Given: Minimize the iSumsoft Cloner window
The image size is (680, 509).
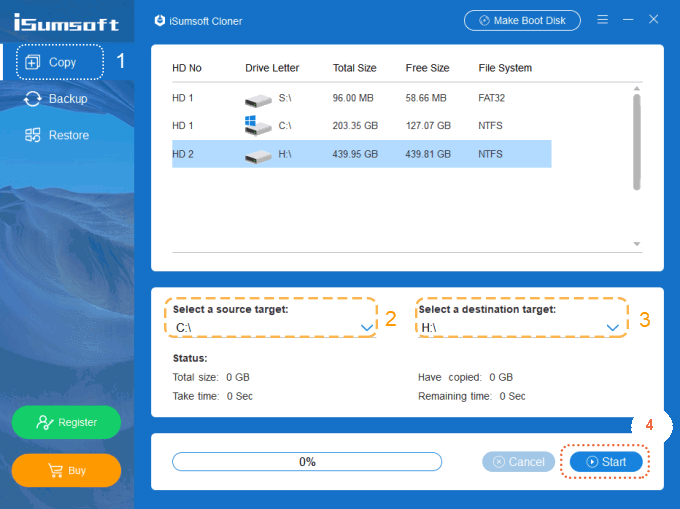Looking at the screenshot, I should click(x=628, y=20).
